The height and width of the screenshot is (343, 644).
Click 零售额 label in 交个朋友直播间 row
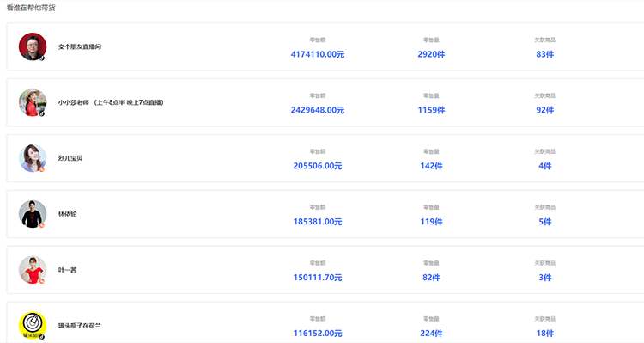click(318, 40)
